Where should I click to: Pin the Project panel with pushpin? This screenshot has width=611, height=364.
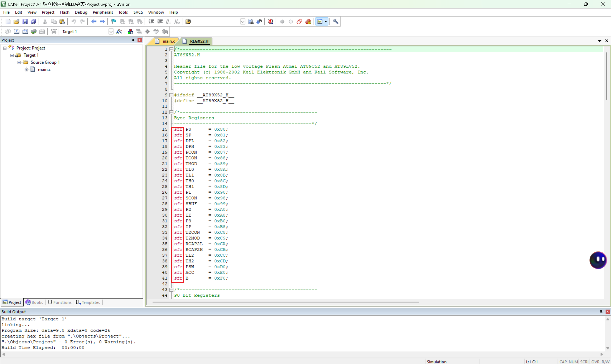[x=133, y=40]
